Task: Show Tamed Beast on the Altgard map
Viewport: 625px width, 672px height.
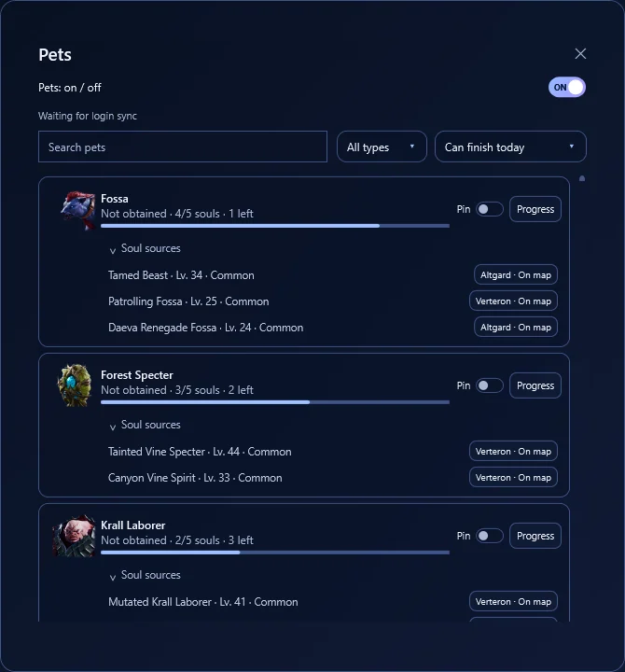Action: [x=515, y=274]
